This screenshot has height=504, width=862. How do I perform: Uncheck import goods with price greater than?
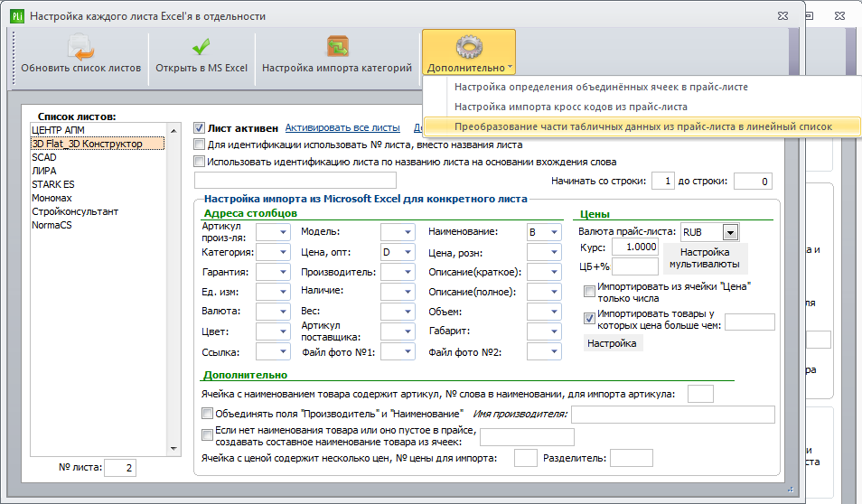589,318
